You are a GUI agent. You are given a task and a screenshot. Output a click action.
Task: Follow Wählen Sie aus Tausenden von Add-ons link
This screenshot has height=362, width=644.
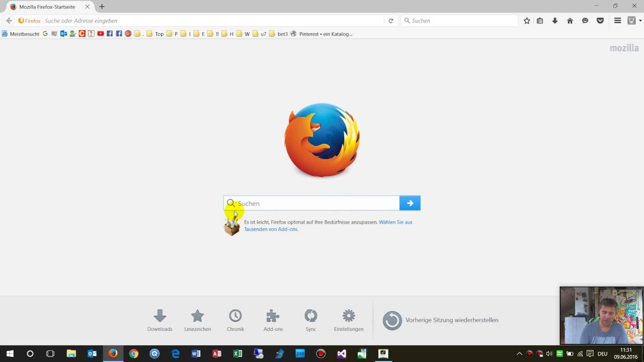pyautogui.click(x=328, y=225)
